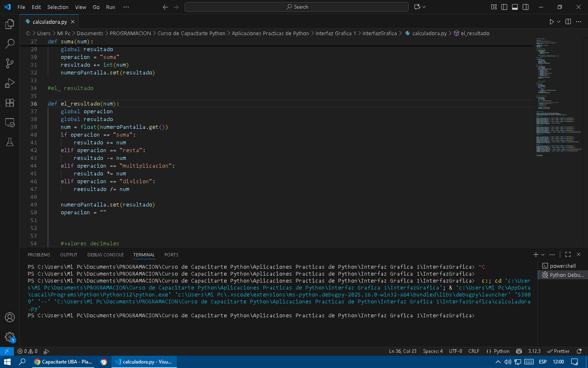Open the Testing flask icon view
The width and height of the screenshot is (588, 368).
(10, 142)
